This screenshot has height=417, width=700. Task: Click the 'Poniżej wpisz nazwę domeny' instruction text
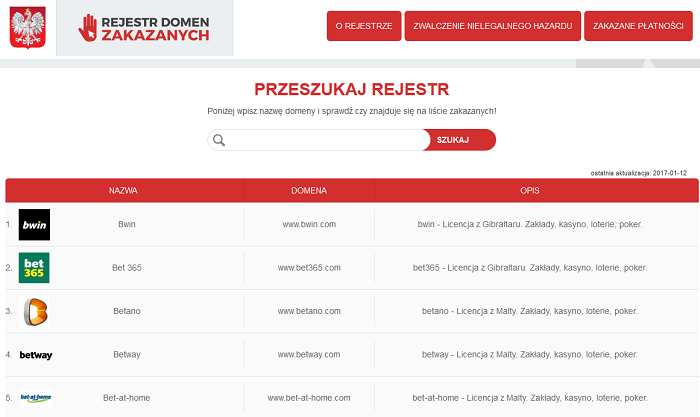click(352, 111)
